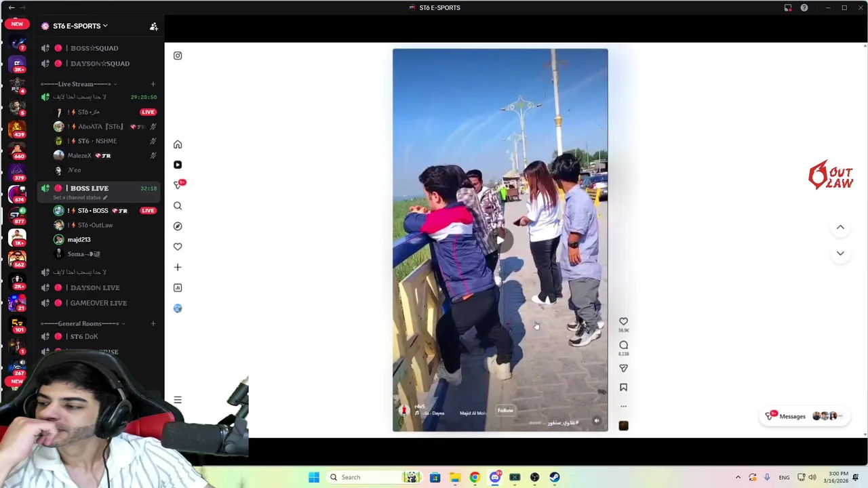Click Instagram Create plus icon

(178, 267)
